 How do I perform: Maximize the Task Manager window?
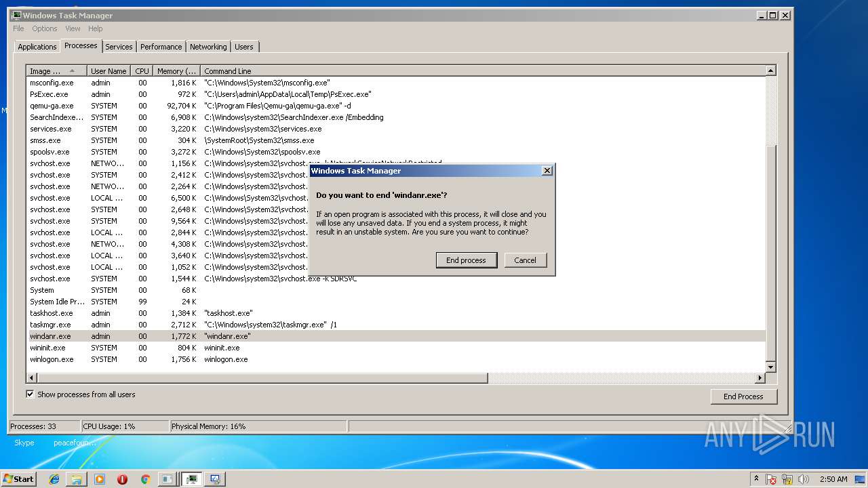click(773, 15)
